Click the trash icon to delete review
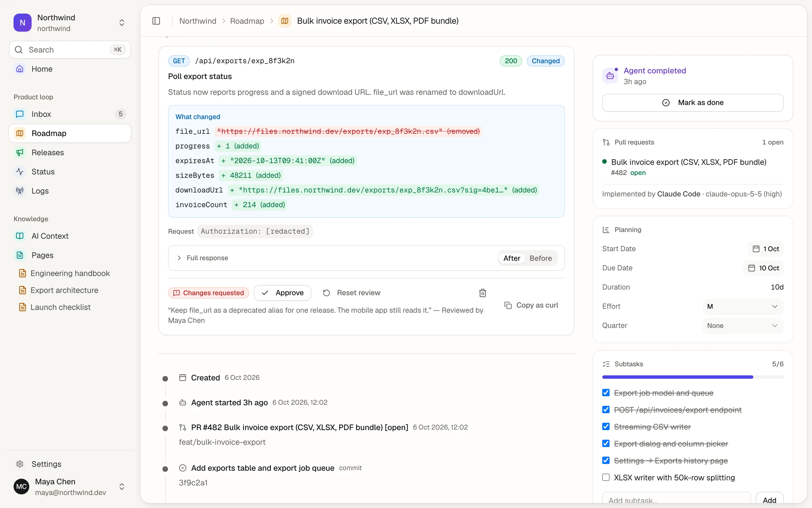 482,293
